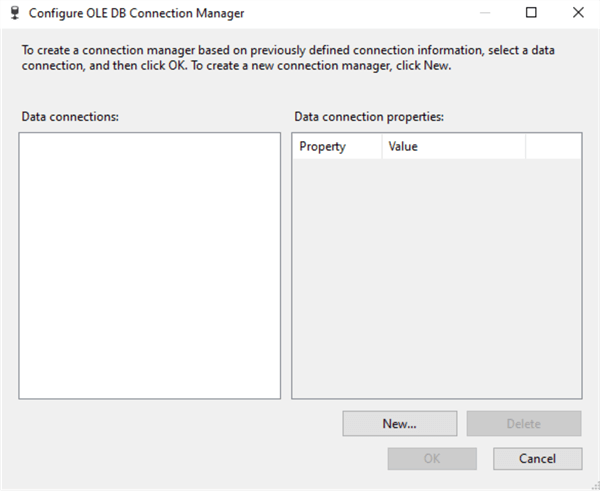Click the greyed-out Delete button
Image resolution: width=600 pixels, height=491 pixels.
[523, 423]
